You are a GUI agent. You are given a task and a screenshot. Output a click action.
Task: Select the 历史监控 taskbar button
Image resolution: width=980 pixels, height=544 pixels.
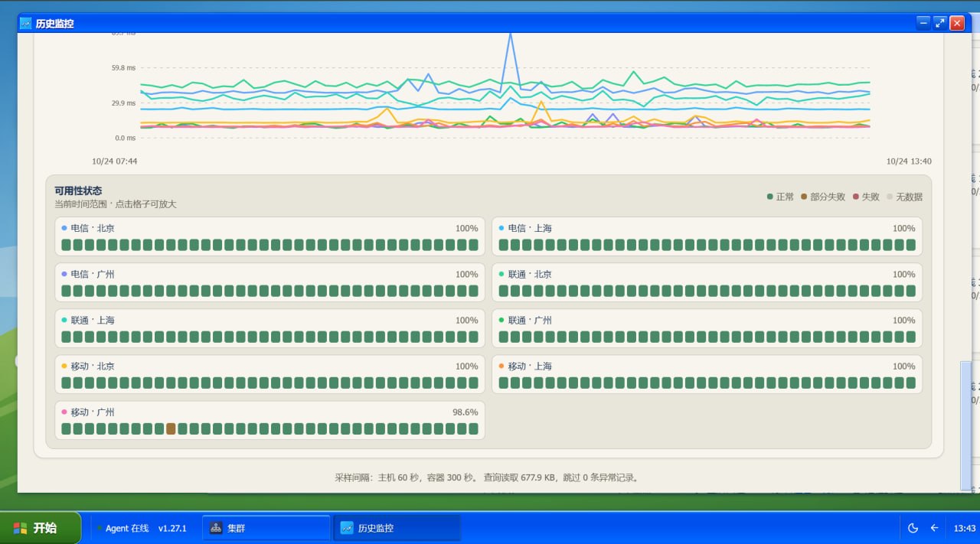point(397,528)
